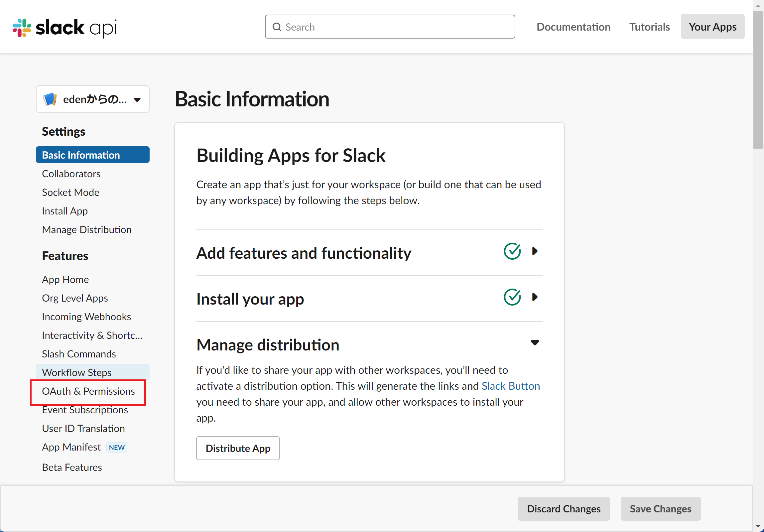Open User ID Translation page
The height and width of the screenshot is (532, 764).
83,429
